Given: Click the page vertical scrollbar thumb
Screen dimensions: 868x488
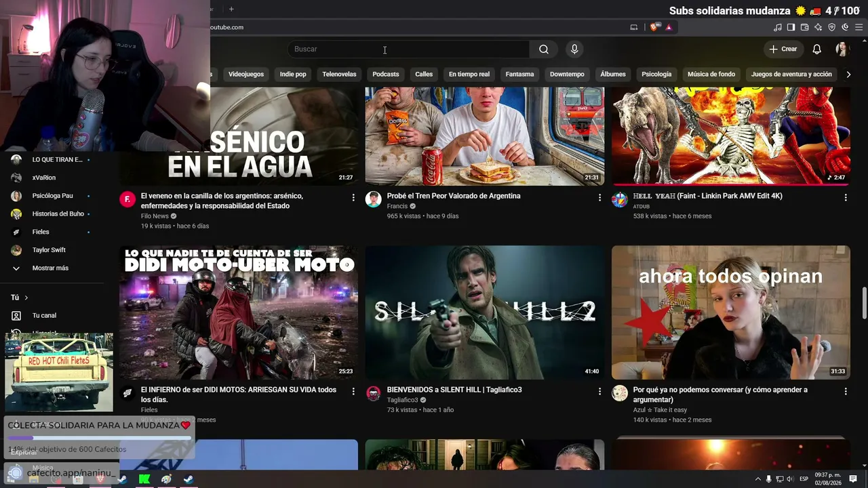Looking at the screenshot, I should click(x=864, y=302).
